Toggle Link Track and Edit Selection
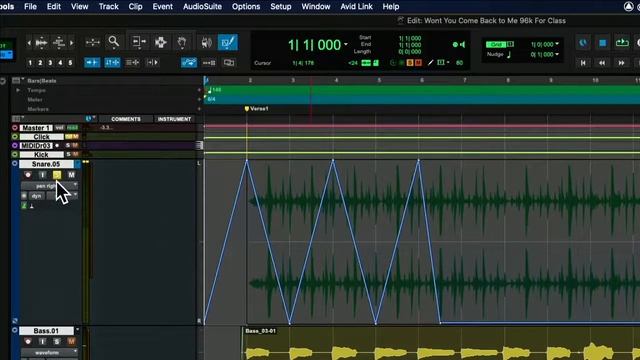This screenshot has width=640, height=360. click(132, 62)
